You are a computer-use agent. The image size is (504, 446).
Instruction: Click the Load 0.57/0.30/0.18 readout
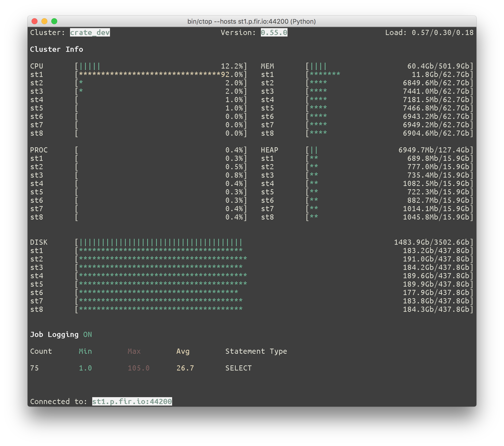pyautogui.click(x=429, y=33)
